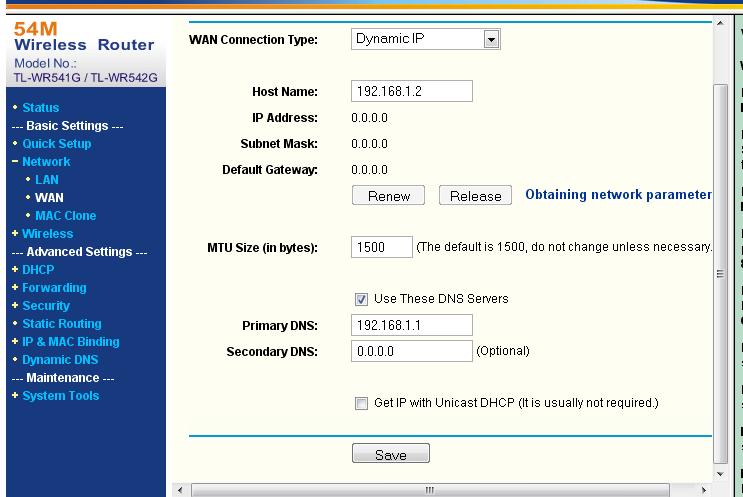The image size is (743, 497).
Task: Click the vertical scrollbar thumb
Action: (720, 274)
